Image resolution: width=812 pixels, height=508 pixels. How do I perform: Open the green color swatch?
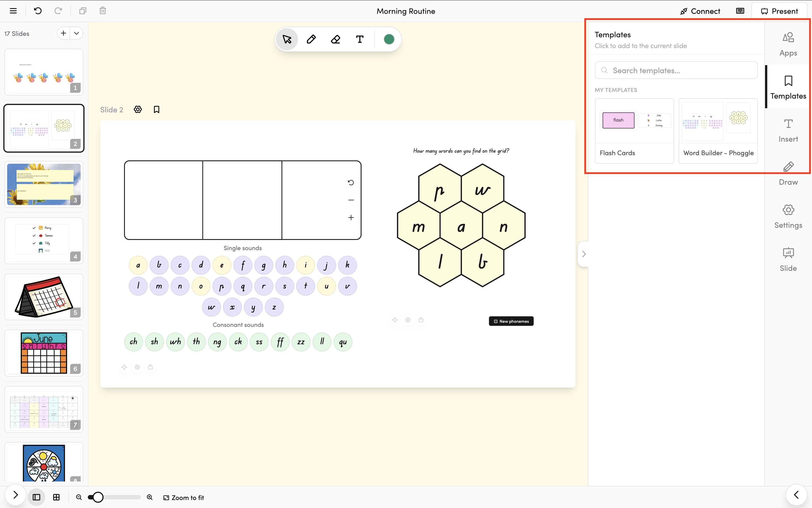pyautogui.click(x=389, y=39)
